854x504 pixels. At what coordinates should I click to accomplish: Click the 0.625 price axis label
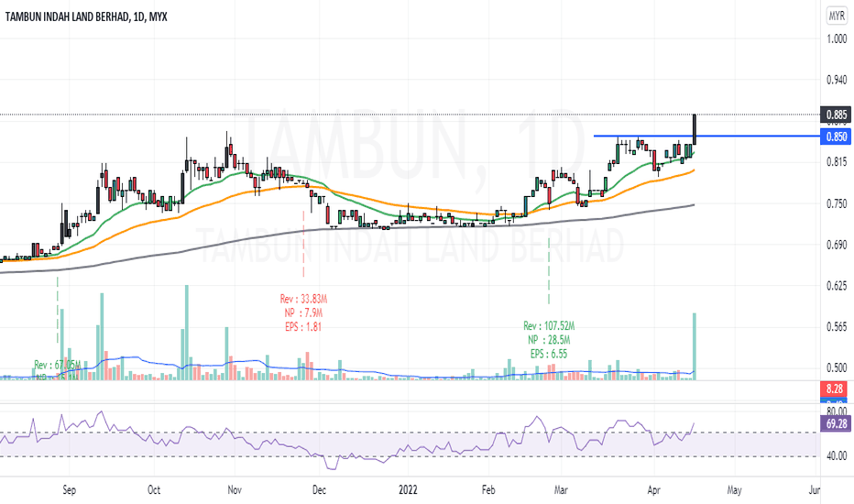(837, 286)
